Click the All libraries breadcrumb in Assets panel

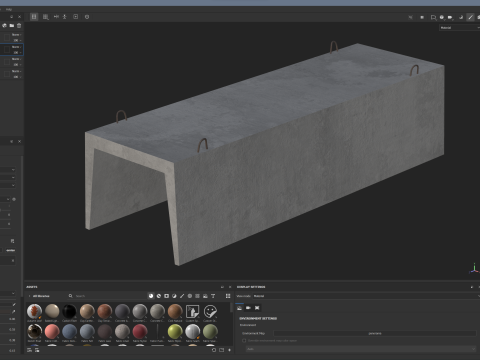[41, 296]
